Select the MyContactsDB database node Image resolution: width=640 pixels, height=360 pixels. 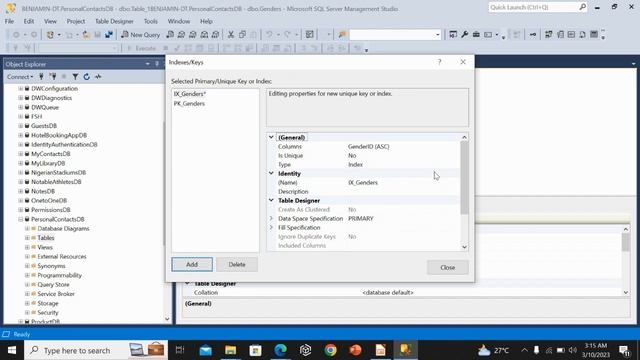(51, 154)
